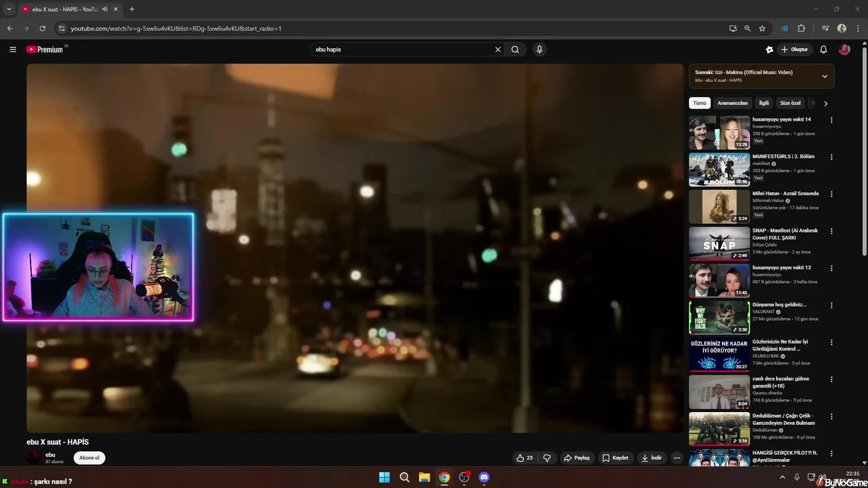The image size is (868, 488).
Task: Open more actions ellipsis under video
Action: (x=677, y=457)
